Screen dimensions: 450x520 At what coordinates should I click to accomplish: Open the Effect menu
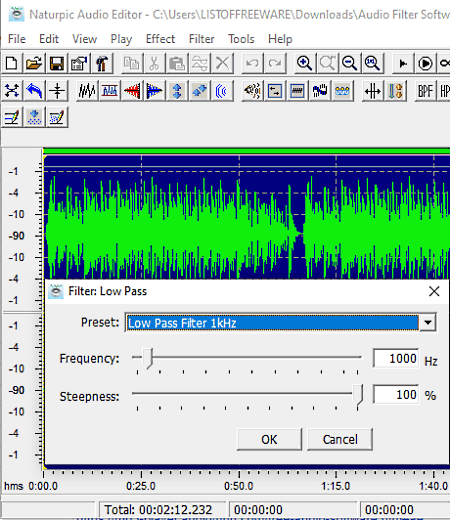160,39
